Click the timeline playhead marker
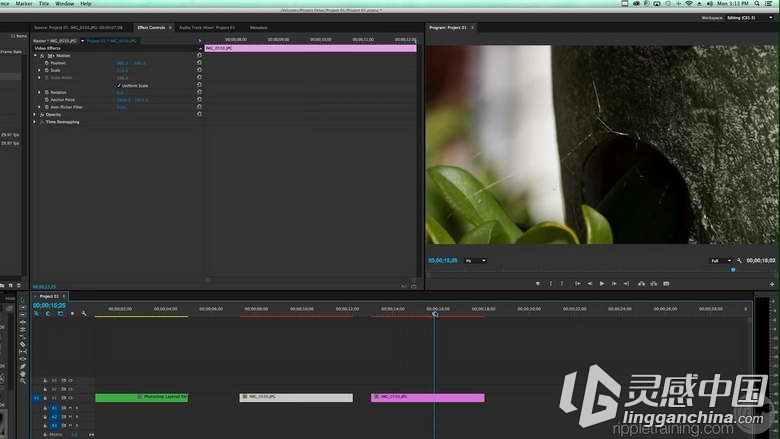Screen dimensions: 780x439 [x=435, y=314]
